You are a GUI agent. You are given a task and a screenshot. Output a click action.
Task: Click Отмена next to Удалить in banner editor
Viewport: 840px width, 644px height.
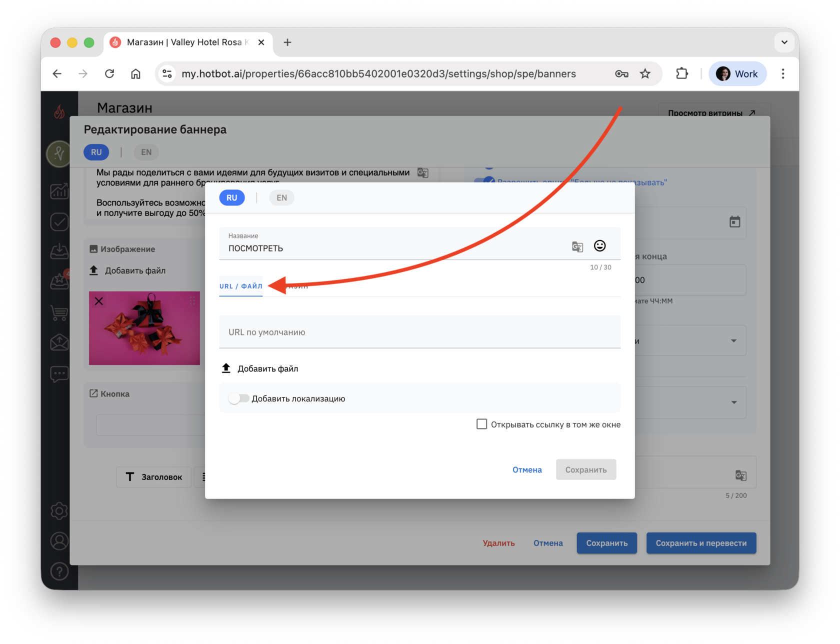coord(548,543)
